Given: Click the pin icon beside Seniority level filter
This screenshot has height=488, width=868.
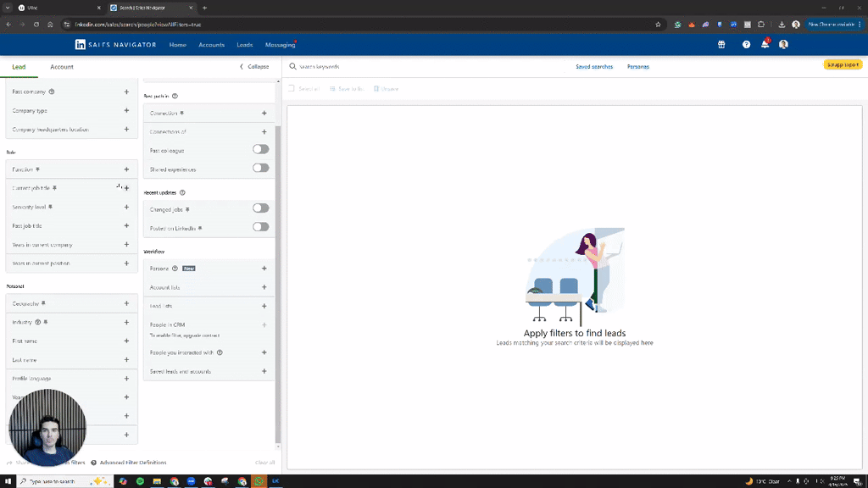Looking at the screenshot, I should coord(49,206).
